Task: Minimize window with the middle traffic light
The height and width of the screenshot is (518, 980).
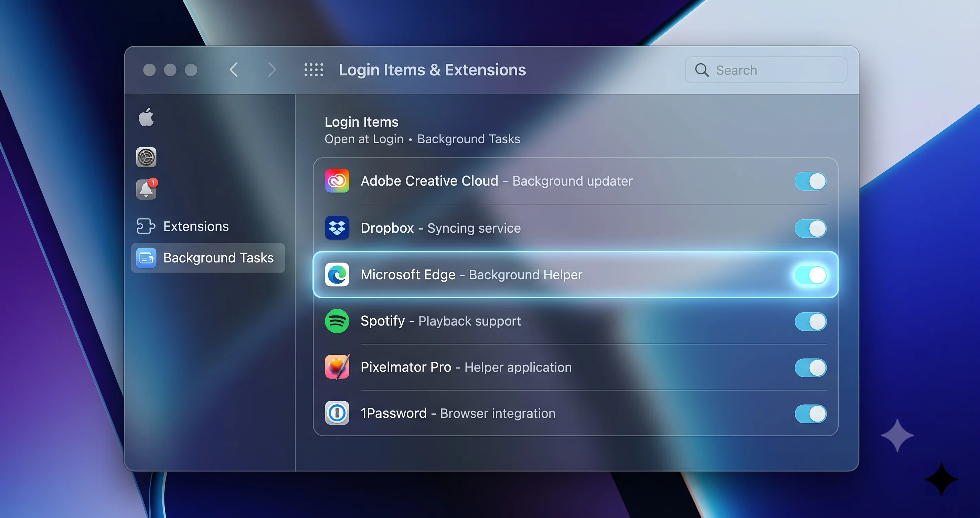Action: point(170,70)
